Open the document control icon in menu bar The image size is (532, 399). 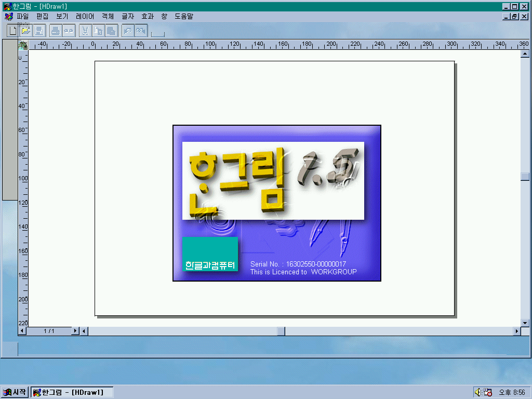click(8, 16)
